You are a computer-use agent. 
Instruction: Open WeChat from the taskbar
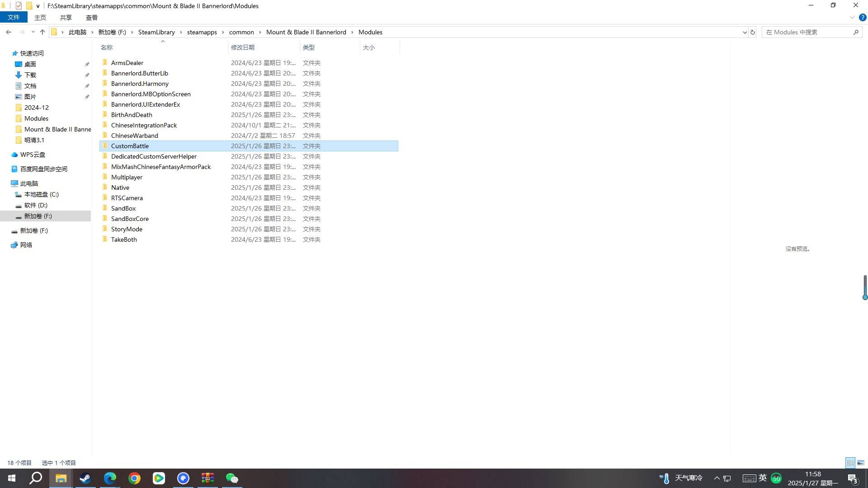pyautogui.click(x=232, y=478)
